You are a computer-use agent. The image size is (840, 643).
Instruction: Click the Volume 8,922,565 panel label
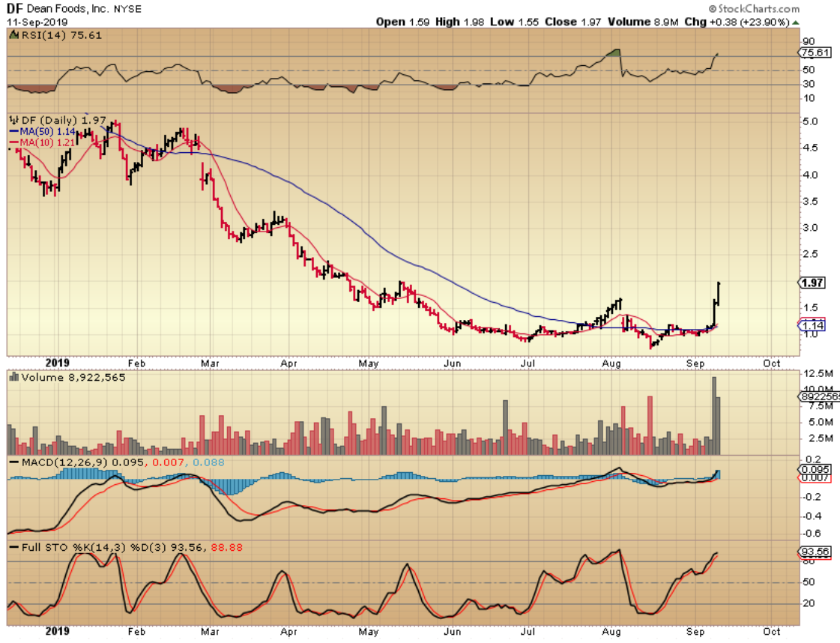pos(73,377)
